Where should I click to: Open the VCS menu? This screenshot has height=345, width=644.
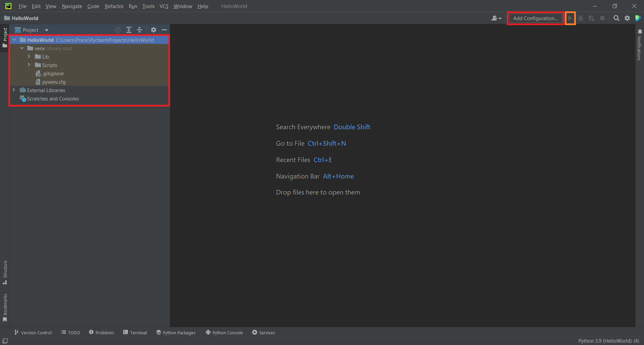click(164, 6)
